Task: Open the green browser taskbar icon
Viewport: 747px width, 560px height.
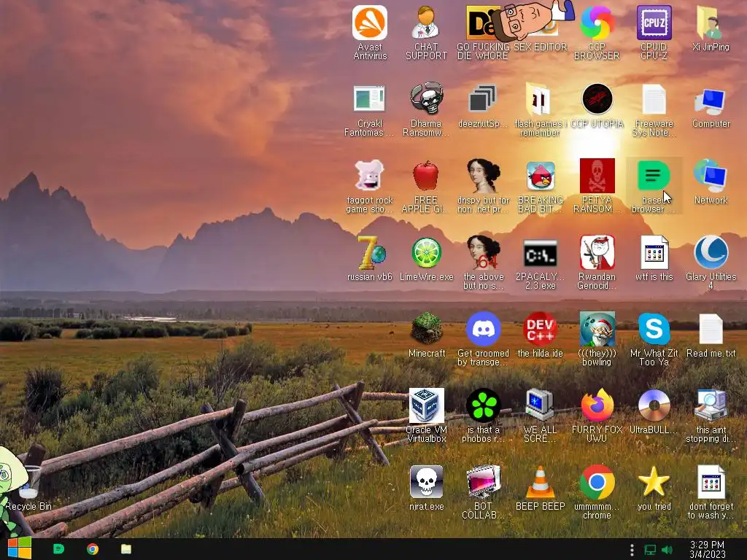Action: [x=58, y=549]
